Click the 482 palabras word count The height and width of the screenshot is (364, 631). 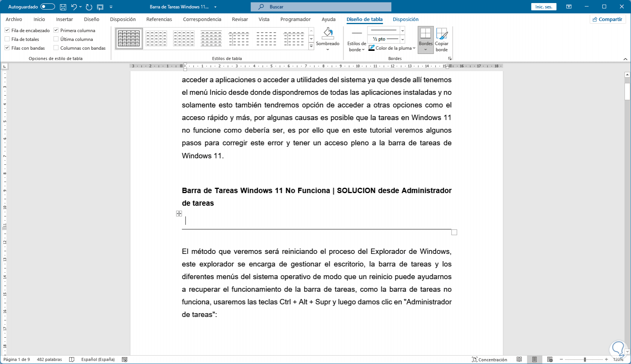pyautogui.click(x=49, y=359)
